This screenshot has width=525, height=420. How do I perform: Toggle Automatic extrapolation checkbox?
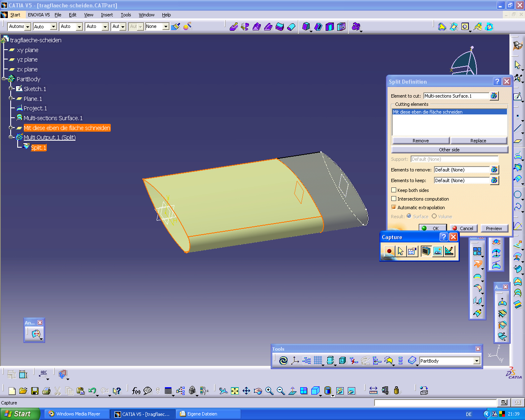[x=394, y=208]
